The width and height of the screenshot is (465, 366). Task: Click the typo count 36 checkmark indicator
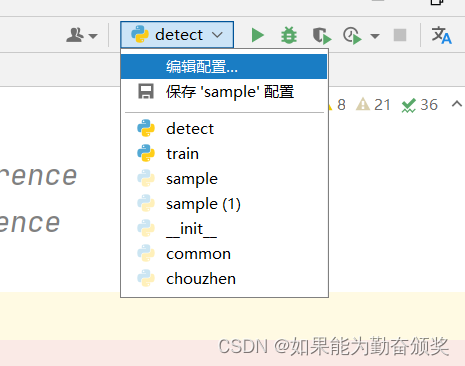pos(420,105)
